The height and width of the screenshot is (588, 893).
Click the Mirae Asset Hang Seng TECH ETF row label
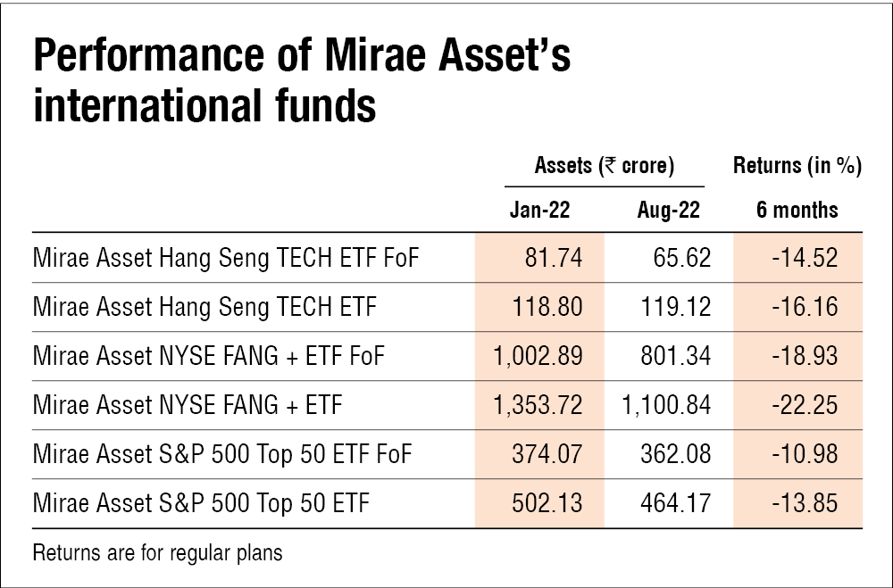pyautogui.click(x=204, y=308)
